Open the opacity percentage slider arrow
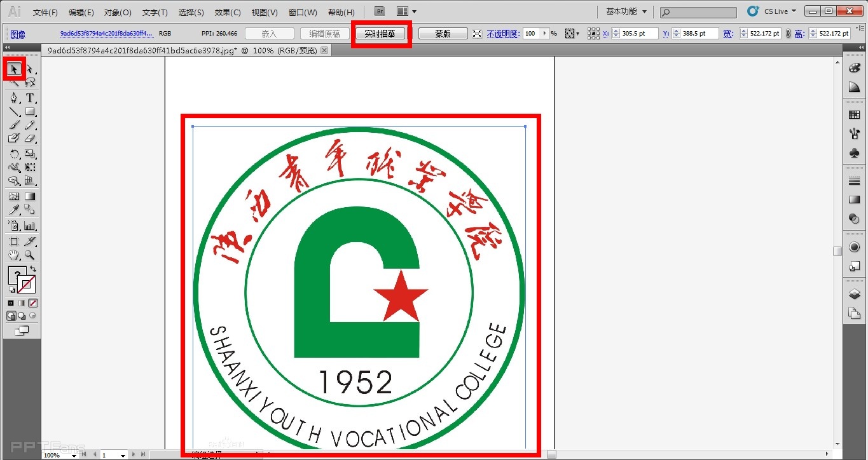This screenshot has height=460, width=868. [544, 34]
